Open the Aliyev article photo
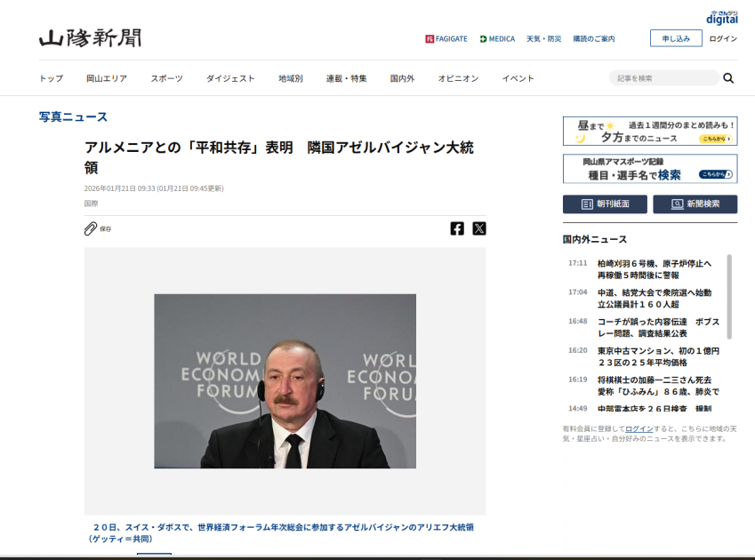Viewport: 755px width, 560px height. [x=285, y=381]
